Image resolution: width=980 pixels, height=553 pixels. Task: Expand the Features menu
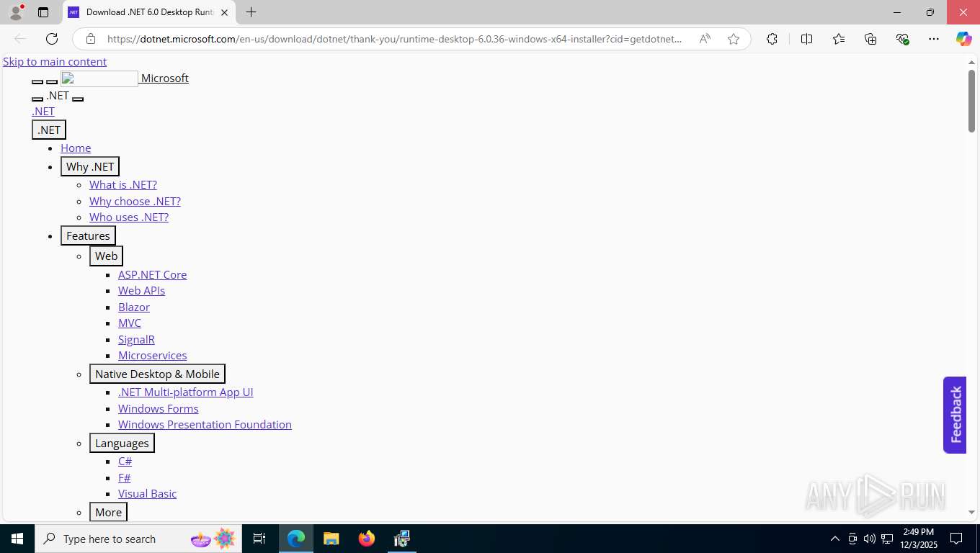click(x=88, y=235)
